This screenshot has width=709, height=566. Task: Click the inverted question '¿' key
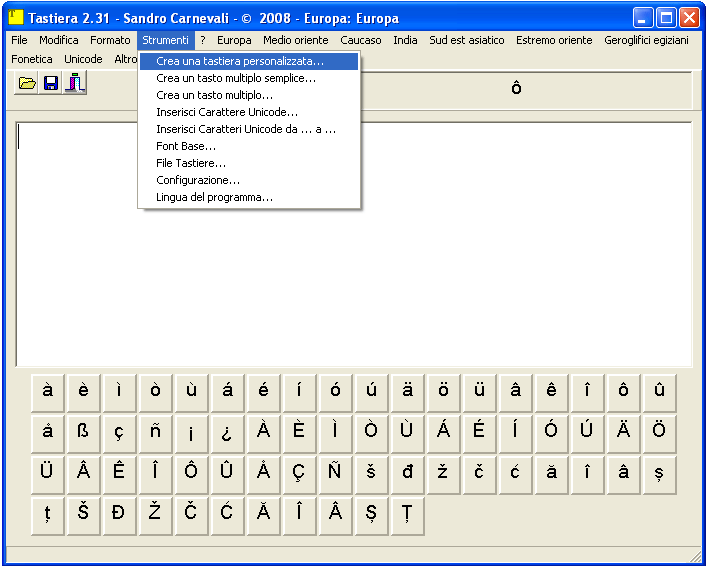pyautogui.click(x=227, y=433)
